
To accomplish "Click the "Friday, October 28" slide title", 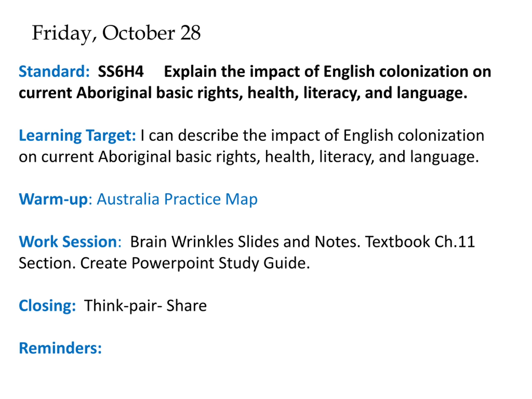I will click(x=116, y=33).
